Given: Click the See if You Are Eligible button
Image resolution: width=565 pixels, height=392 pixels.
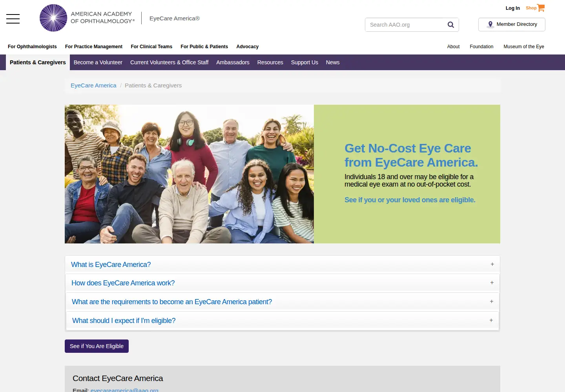Looking at the screenshot, I should (x=97, y=346).
